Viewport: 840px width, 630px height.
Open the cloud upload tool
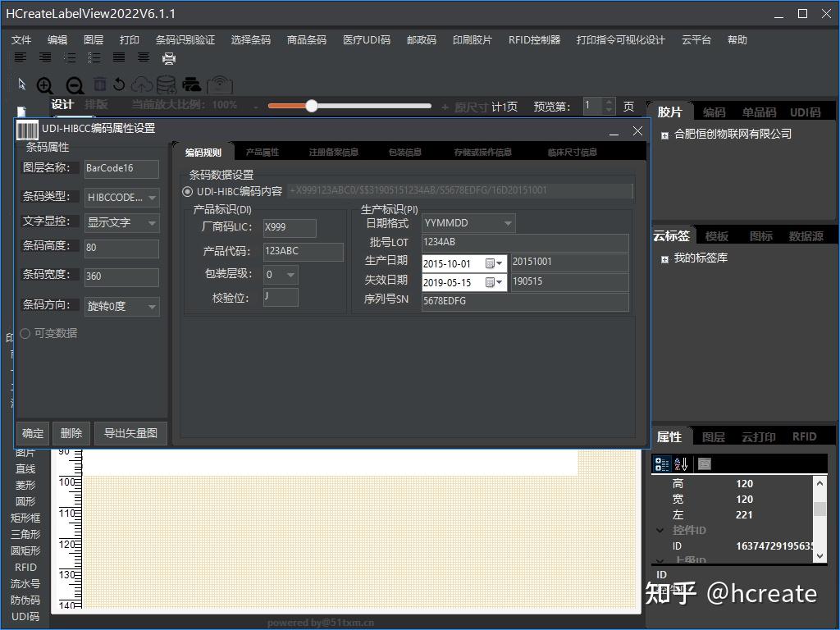(x=141, y=84)
